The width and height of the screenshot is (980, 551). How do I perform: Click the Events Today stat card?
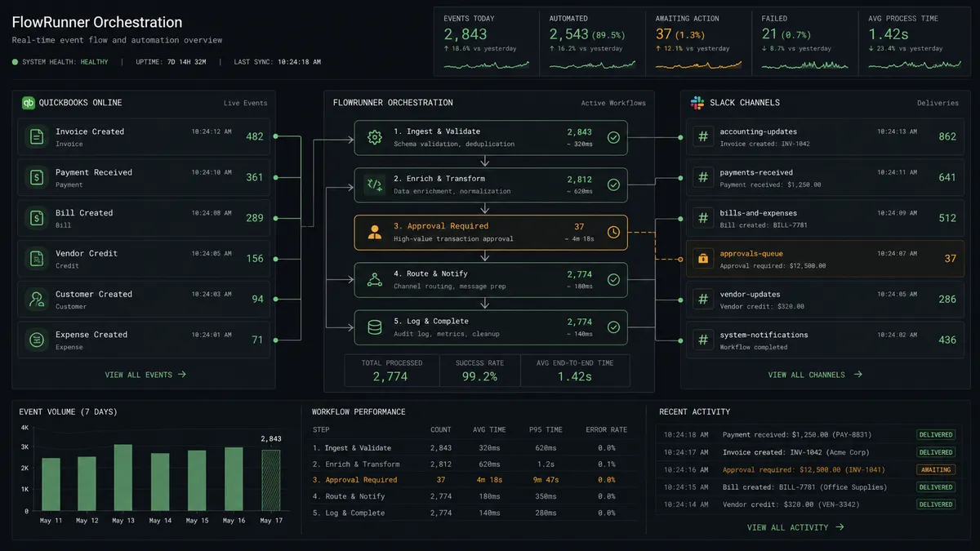click(x=486, y=42)
